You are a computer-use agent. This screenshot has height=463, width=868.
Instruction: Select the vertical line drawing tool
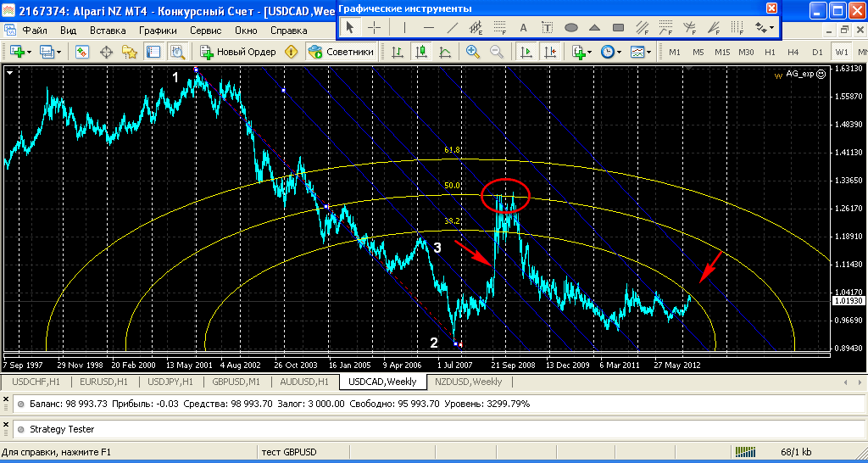tap(404, 27)
